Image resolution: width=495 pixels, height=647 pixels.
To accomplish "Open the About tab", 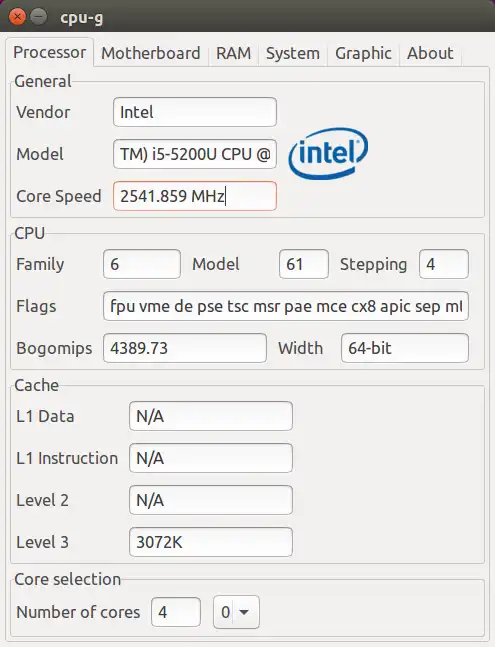I will click(x=430, y=53).
